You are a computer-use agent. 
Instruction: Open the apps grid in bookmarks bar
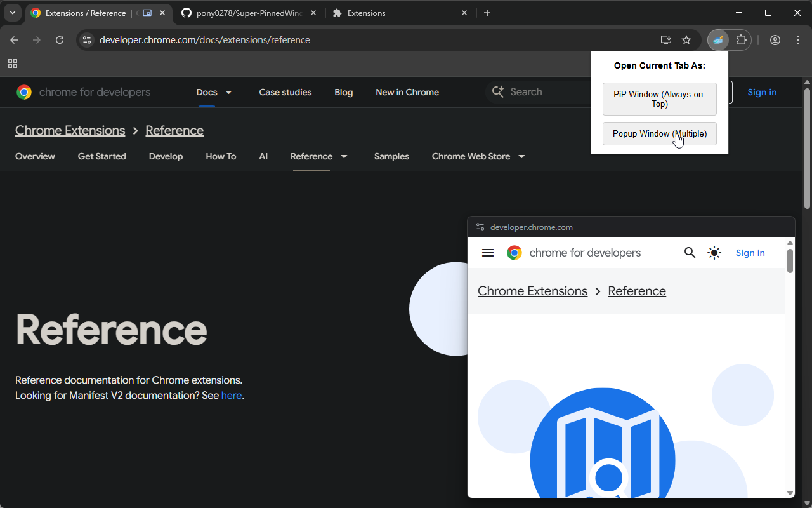13,63
